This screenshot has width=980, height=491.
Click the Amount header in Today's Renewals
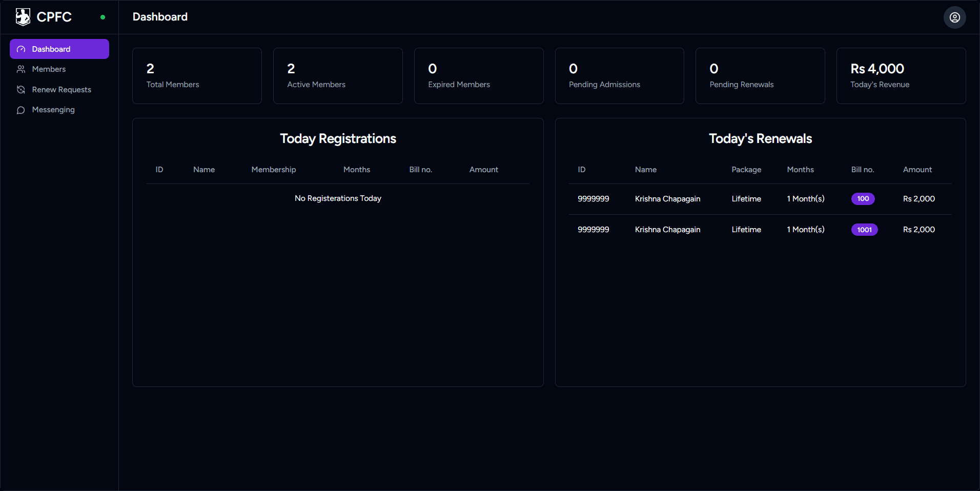(917, 170)
